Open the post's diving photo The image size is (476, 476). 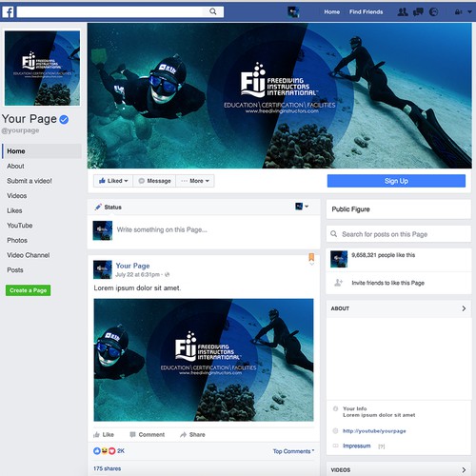[x=204, y=360]
